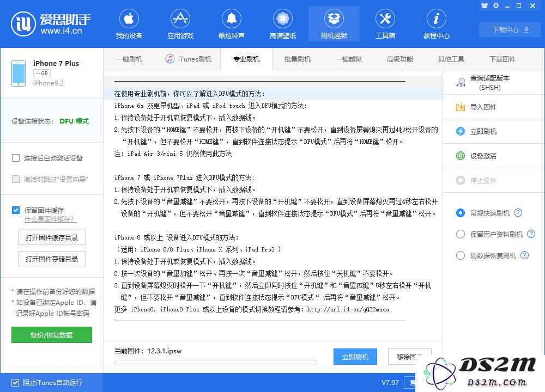Click the i4 爱思助手 logo

click(x=51, y=23)
